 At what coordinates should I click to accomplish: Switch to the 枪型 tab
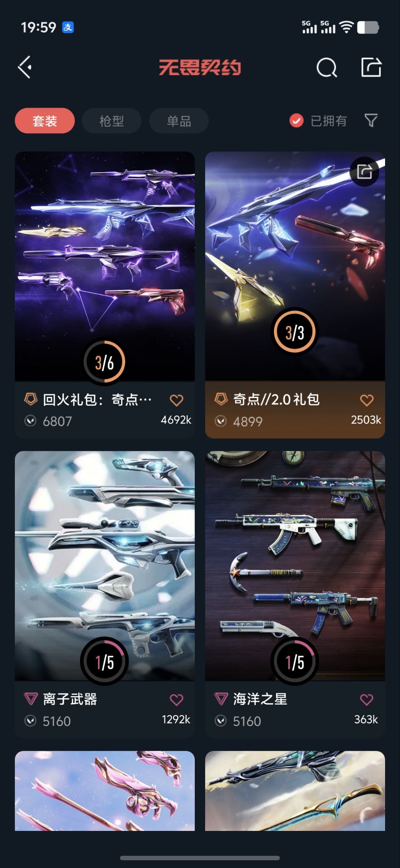coord(112,121)
